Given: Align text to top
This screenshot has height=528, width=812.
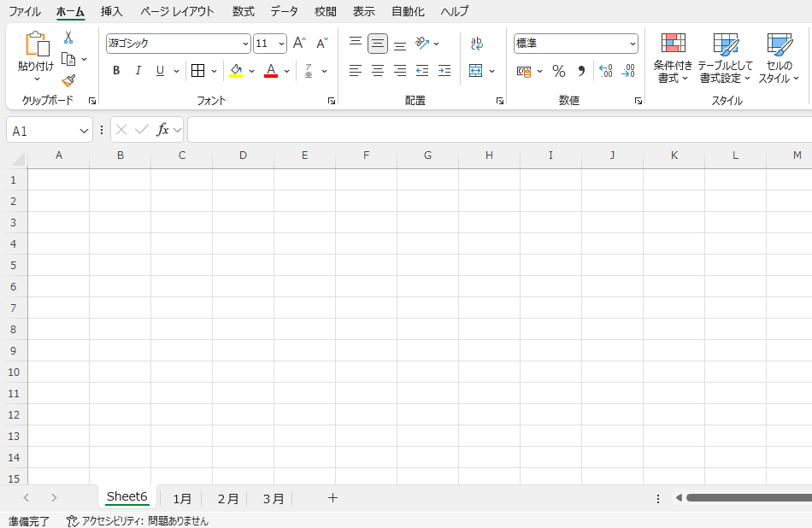Looking at the screenshot, I should (x=356, y=43).
